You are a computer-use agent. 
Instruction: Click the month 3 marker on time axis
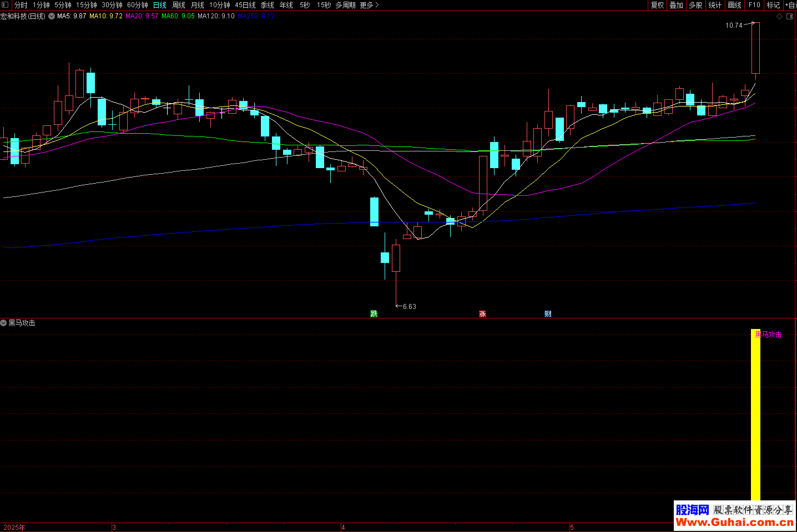click(114, 528)
